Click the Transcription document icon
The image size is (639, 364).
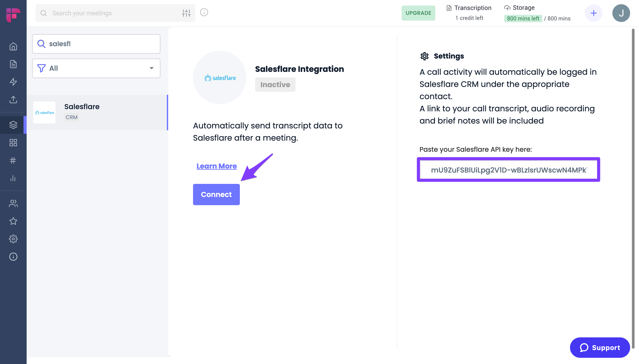[449, 8]
